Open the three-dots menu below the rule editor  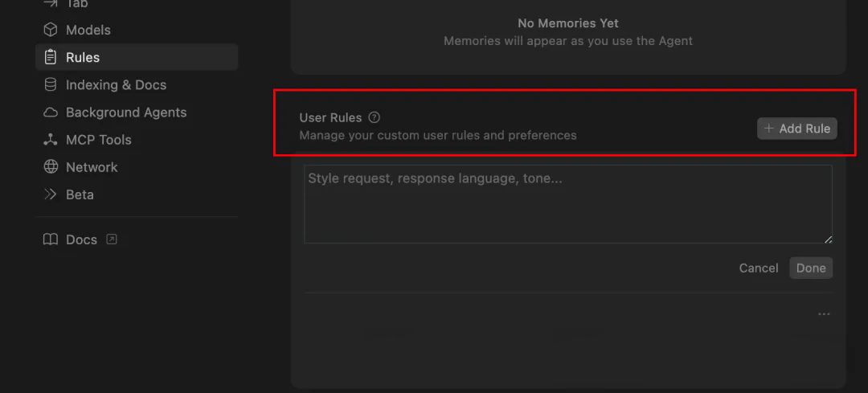(824, 314)
